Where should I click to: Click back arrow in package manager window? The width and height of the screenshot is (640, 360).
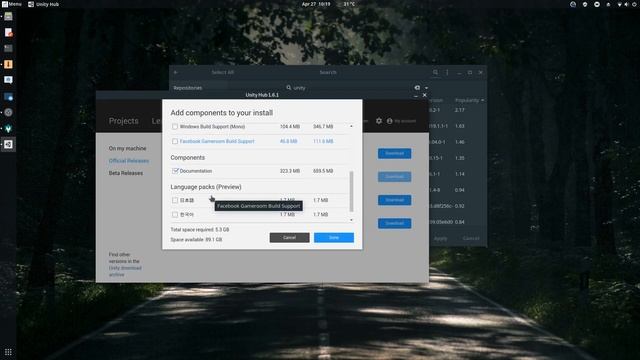(x=176, y=72)
